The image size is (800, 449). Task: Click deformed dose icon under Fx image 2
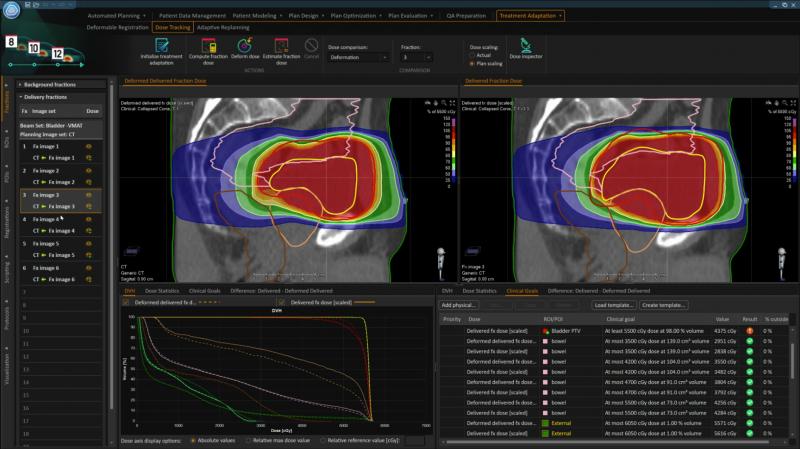tap(88, 183)
